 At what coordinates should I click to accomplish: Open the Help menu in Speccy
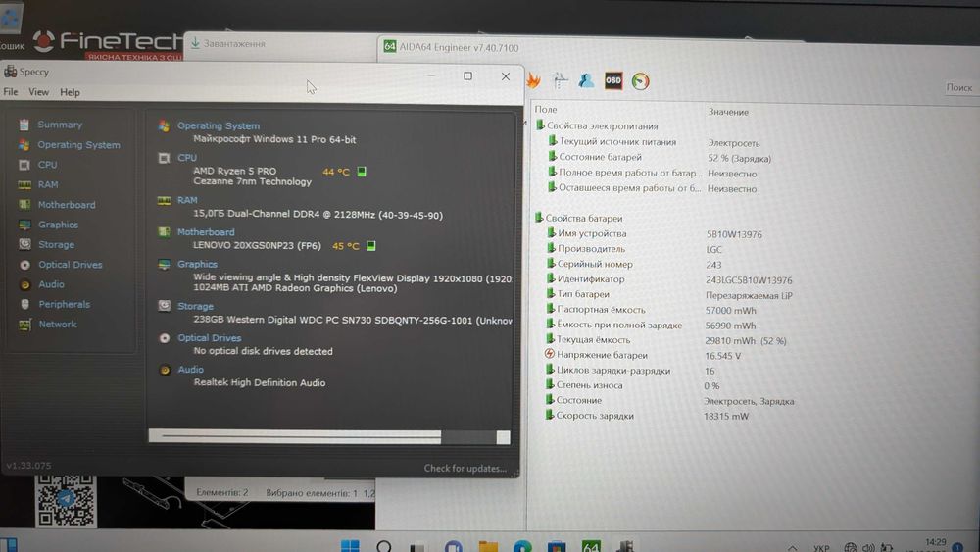click(70, 92)
